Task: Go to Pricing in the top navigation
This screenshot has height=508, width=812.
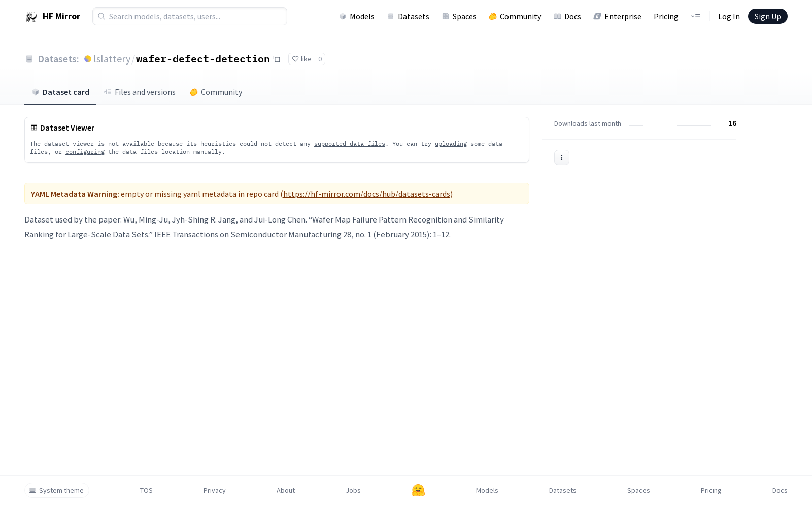Action: click(666, 16)
